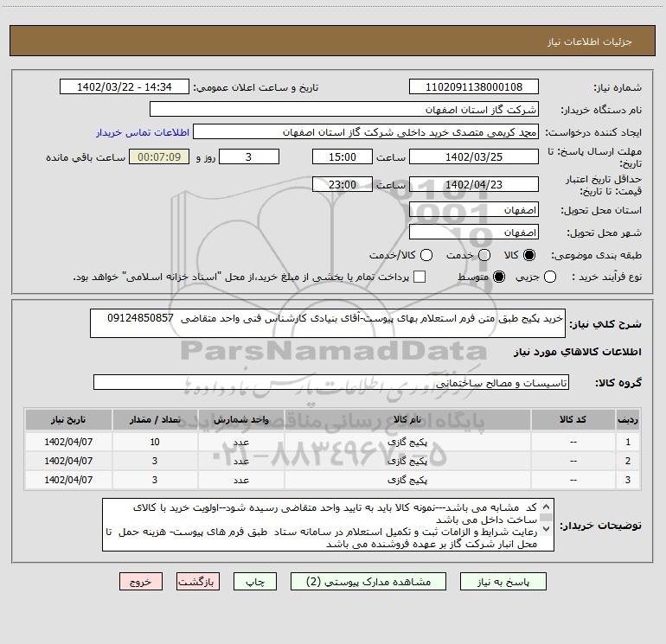Click the validity time field 23:00
This screenshot has height=644, width=666.
tap(343, 184)
